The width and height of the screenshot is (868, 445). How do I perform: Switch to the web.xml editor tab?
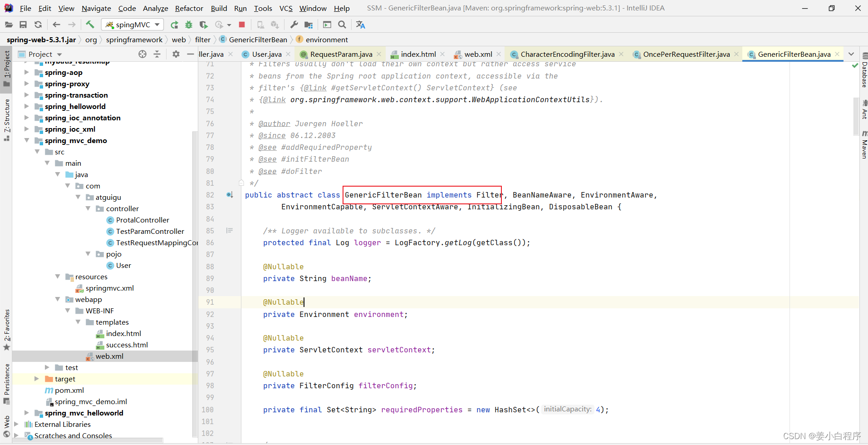[x=478, y=54]
